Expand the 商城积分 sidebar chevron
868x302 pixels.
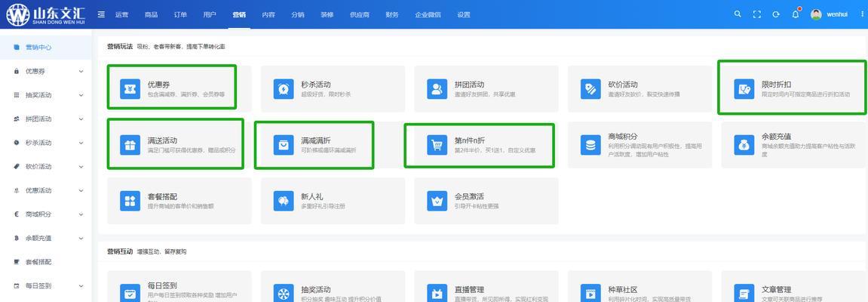(x=81, y=214)
